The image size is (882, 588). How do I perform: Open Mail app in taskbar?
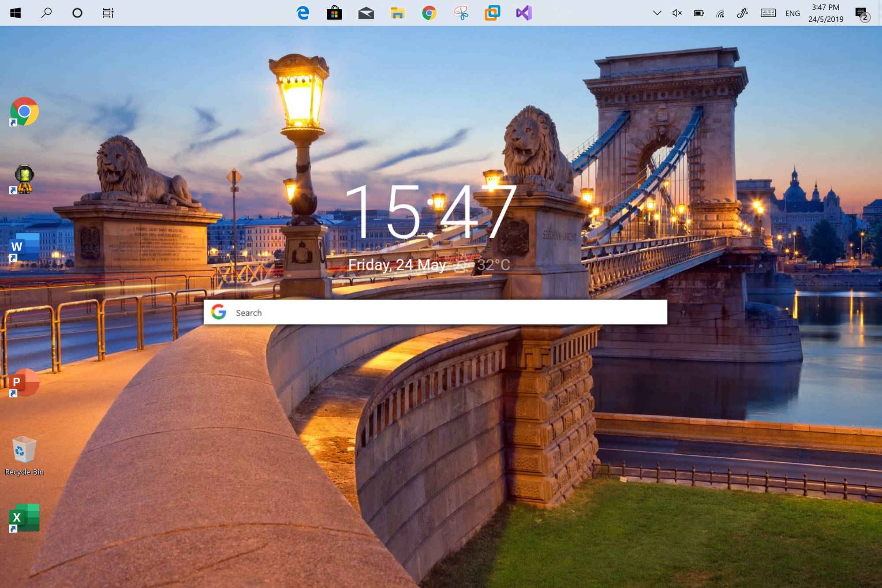pyautogui.click(x=366, y=13)
